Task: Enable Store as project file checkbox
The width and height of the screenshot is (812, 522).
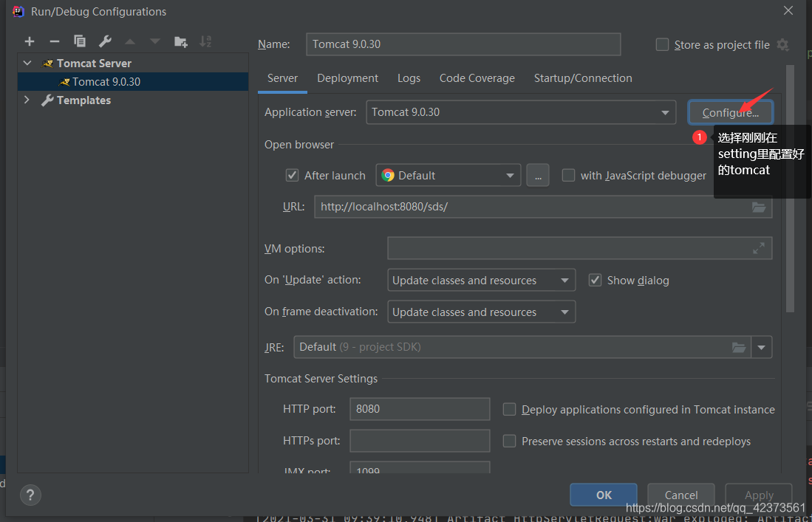Action: coord(662,45)
